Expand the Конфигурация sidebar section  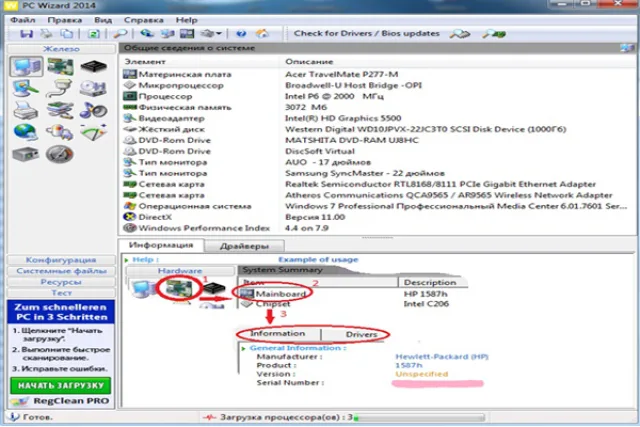pos(61,260)
